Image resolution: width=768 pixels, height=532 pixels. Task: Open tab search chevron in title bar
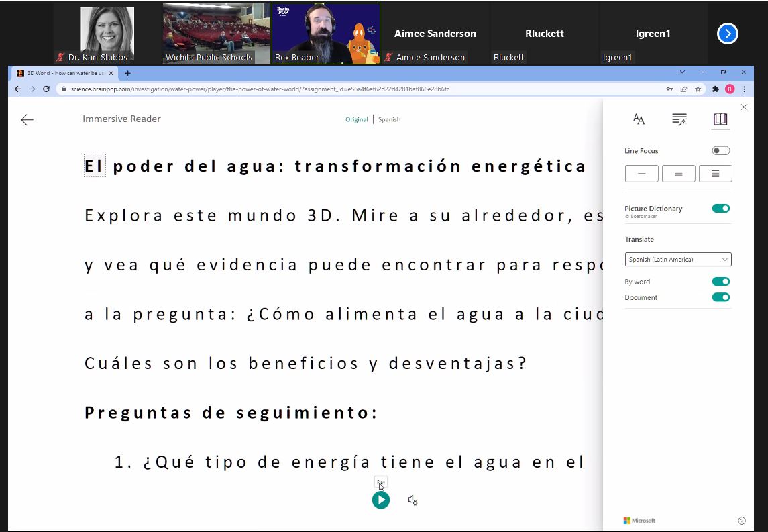point(682,72)
